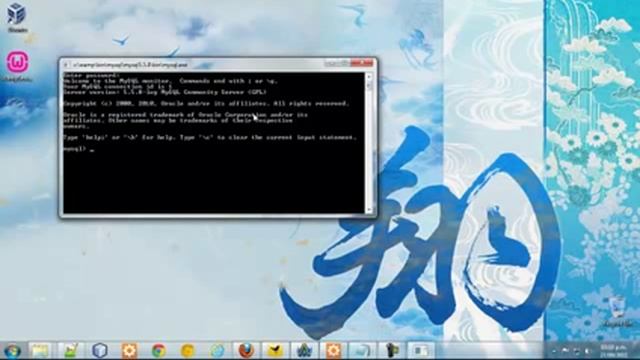
Task: Open the Action Center flag tray icon
Action: click(x=565, y=351)
